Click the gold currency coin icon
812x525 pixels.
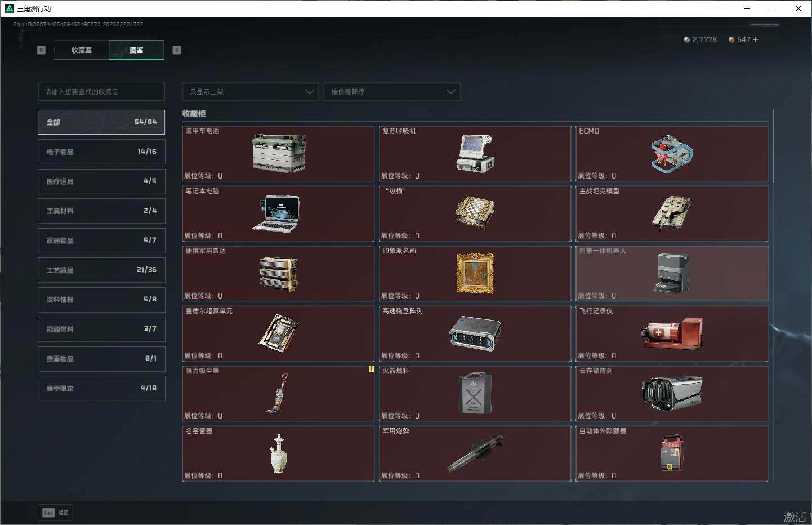coord(731,39)
